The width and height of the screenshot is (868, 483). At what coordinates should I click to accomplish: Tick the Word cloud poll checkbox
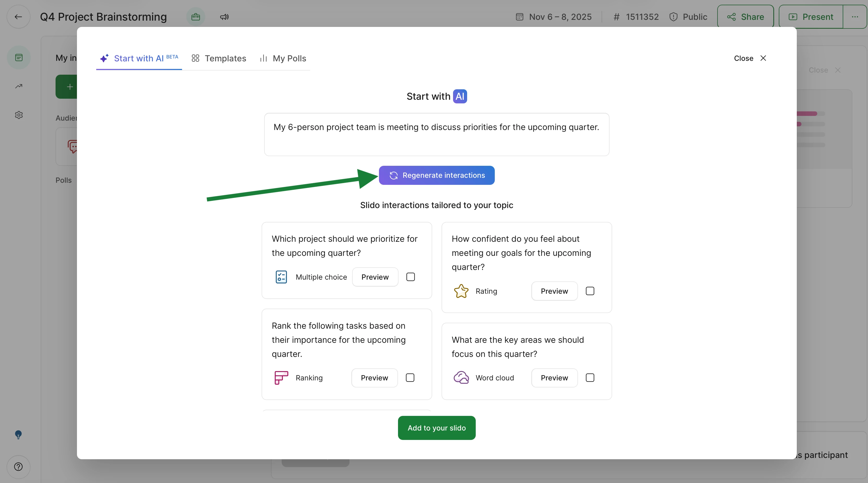590,378
